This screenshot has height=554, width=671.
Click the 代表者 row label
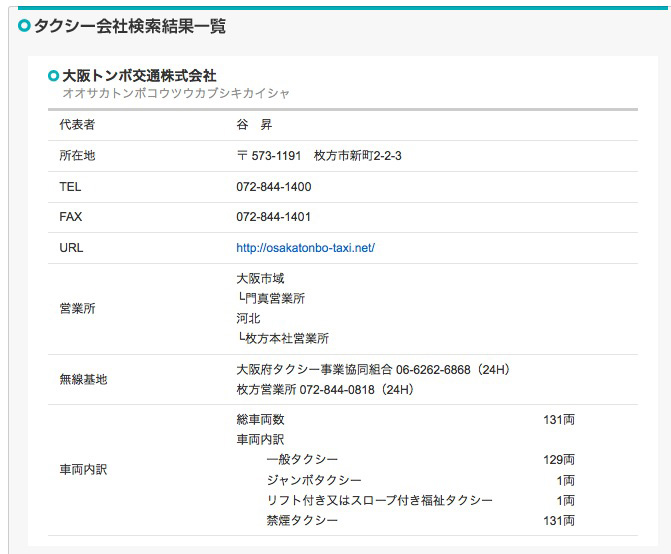(77, 124)
